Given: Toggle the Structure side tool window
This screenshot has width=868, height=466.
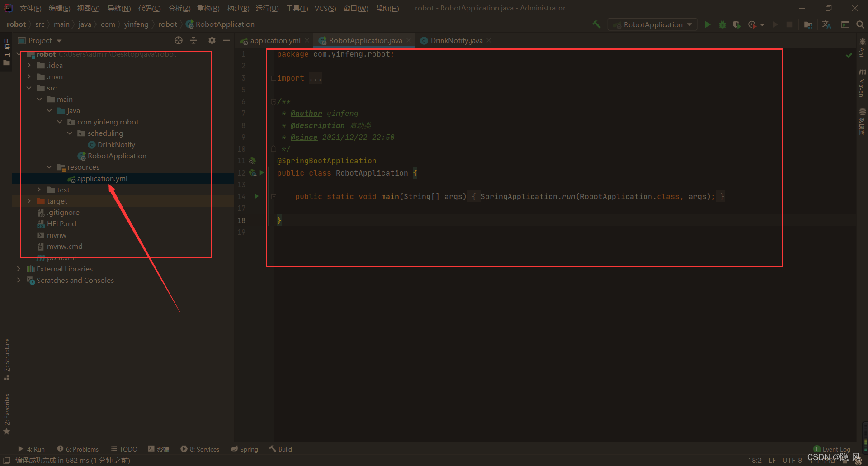Looking at the screenshot, I should (x=6, y=359).
